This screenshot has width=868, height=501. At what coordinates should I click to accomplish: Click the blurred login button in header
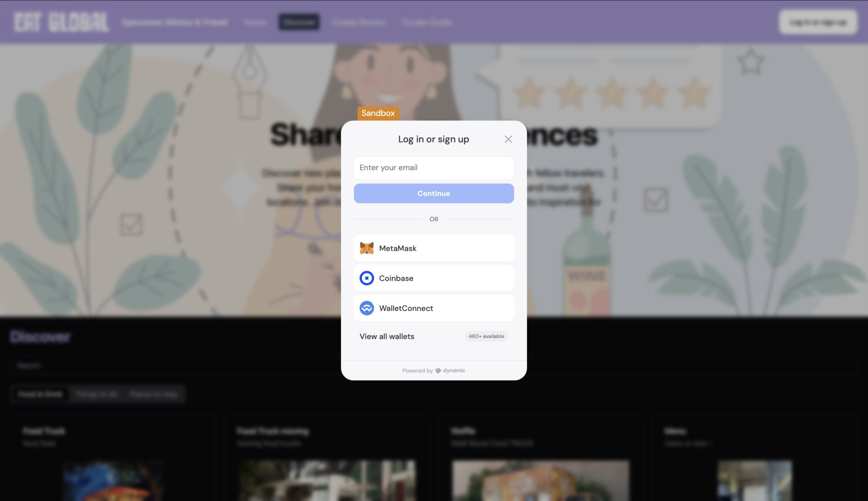coord(818,22)
